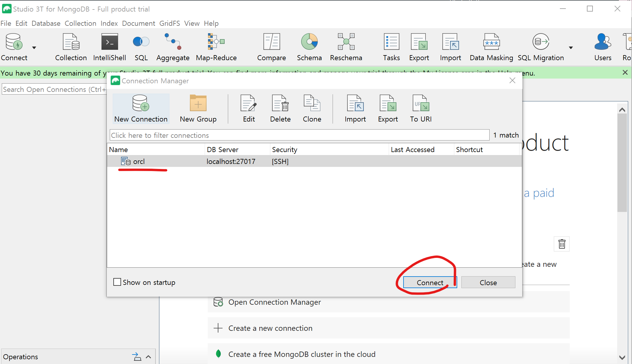Select the orcl connection row
632x364 pixels.
coord(139,162)
